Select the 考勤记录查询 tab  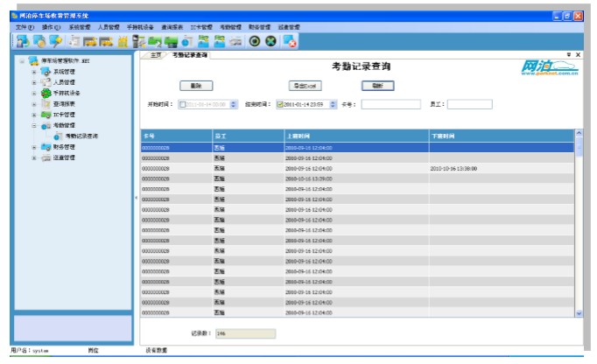point(190,55)
